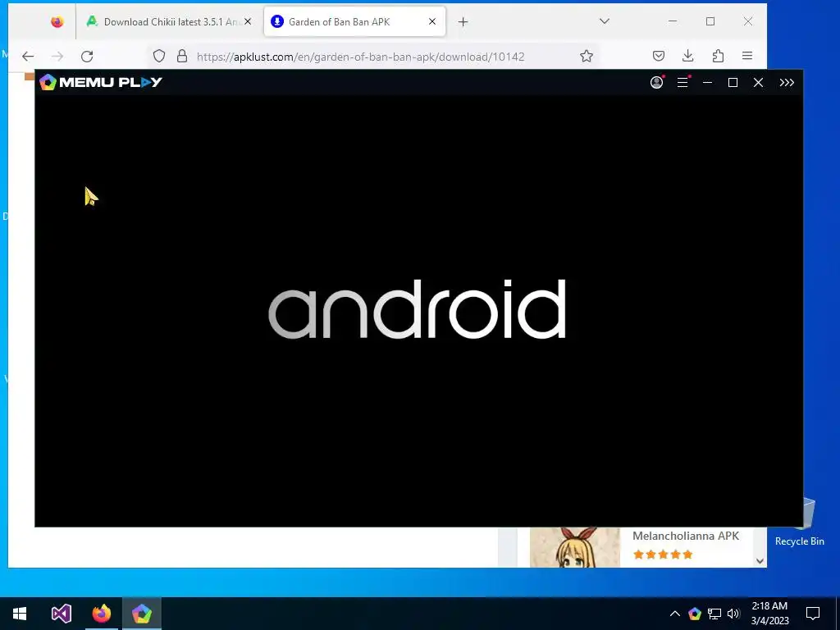Open the tracking protection shield icon
This screenshot has height=630, width=840.
tap(159, 57)
